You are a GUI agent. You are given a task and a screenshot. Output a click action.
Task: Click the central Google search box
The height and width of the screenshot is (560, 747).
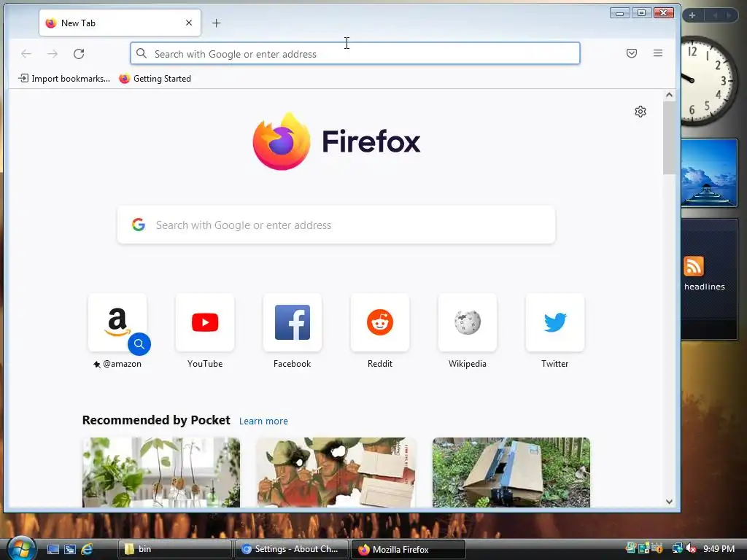336,225
